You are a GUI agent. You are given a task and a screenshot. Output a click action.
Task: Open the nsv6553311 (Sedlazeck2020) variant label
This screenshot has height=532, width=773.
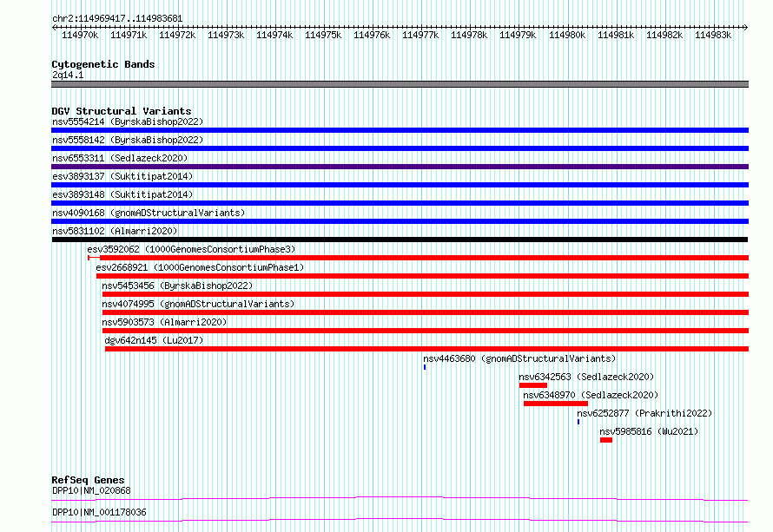(x=120, y=158)
